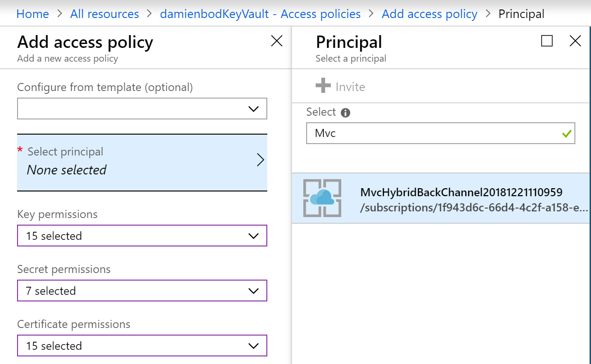This screenshot has width=591, height=364.
Task: Close the Add access policy blade
Action: click(x=277, y=41)
